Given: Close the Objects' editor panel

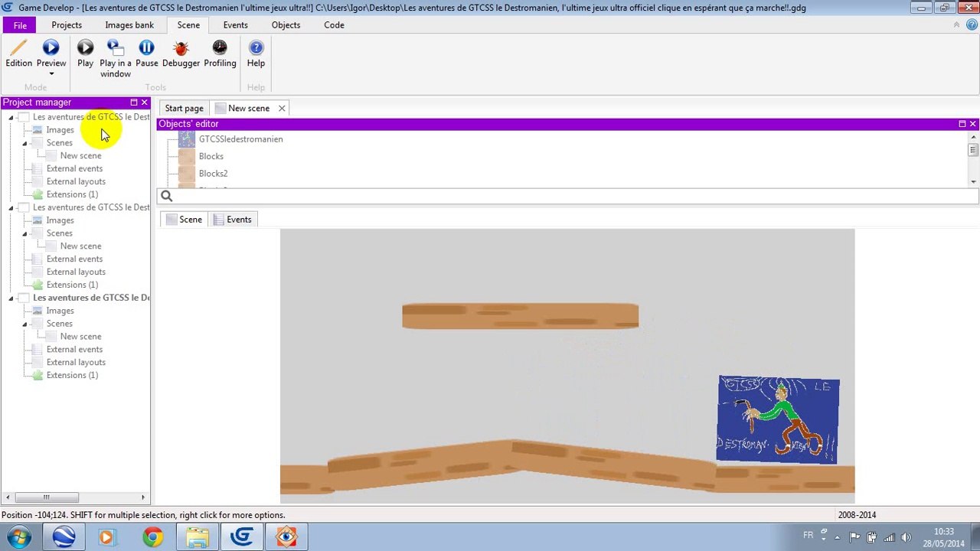Looking at the screenshot, I should click(x=973, y=124).
